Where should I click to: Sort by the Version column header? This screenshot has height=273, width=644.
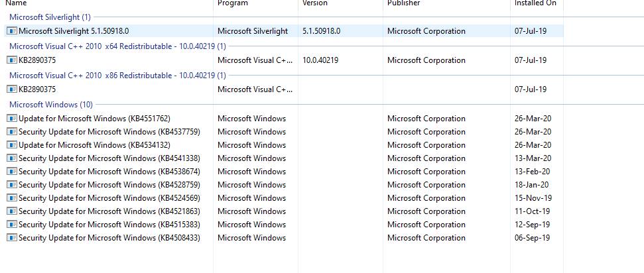click(314, 3)
